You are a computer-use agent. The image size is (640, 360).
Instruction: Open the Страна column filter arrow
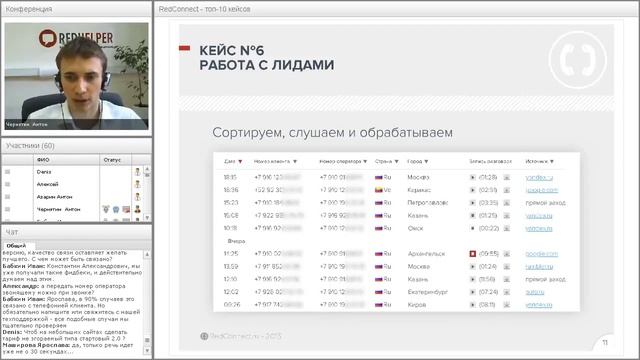396,162
